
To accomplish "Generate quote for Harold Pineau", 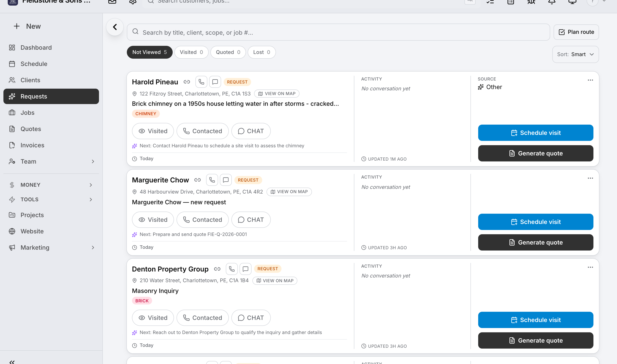I will point(536,153).
